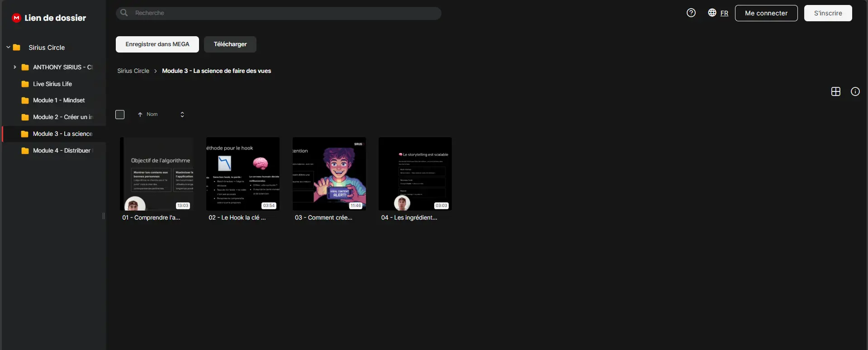Open the help question mark icon

pos(691,13)
